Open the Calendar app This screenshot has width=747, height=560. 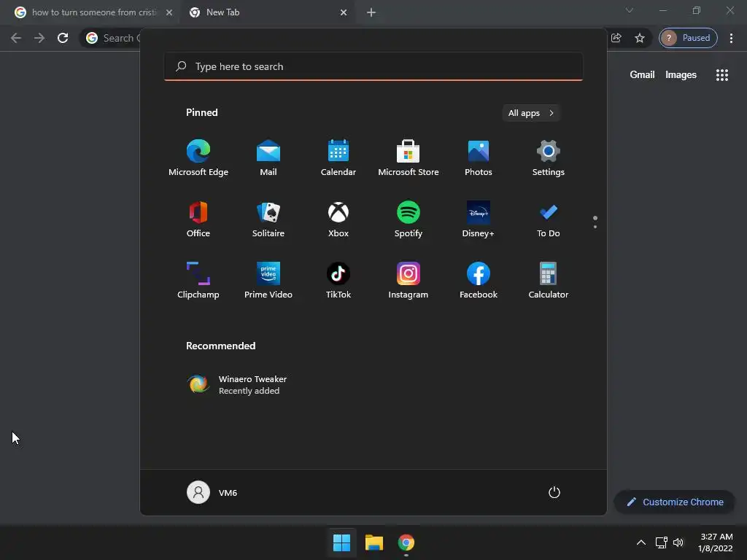click(x=338, y=158)
